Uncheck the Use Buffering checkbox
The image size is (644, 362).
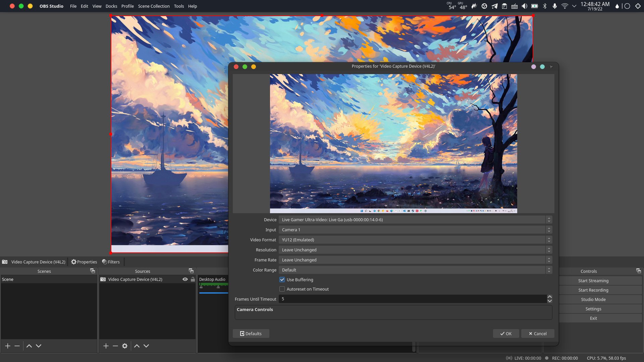pos(282,280)
